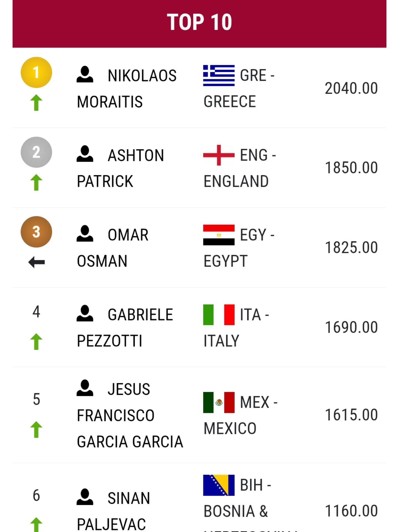Open Jesus Francisco Garcia Garcia's entry

130,415
